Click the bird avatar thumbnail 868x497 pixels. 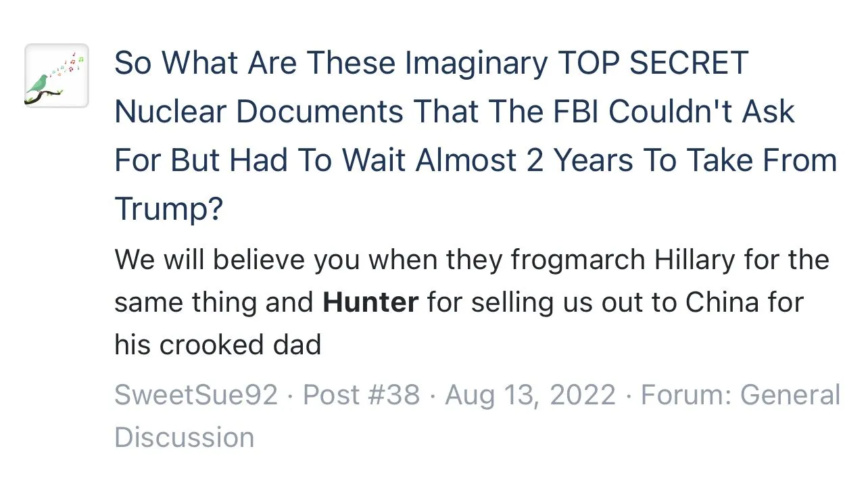point(57,76)
